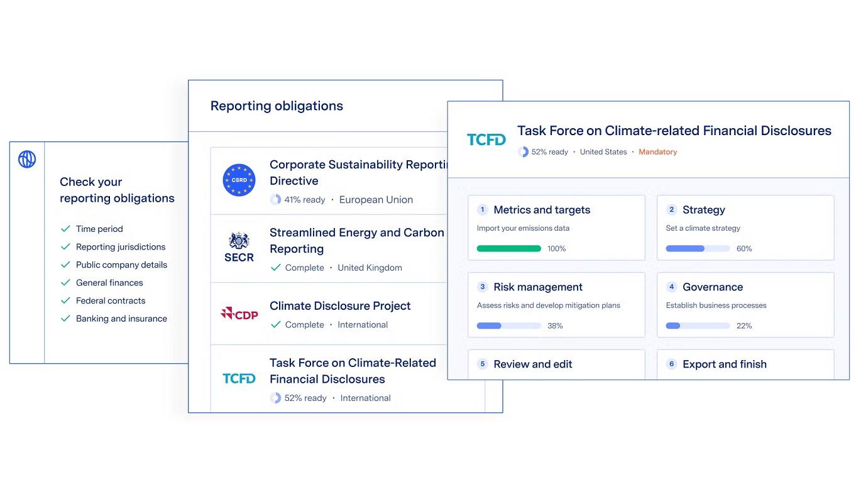The width and height of the screenshot is (856, 504).
Task: Click the Reporting obligations heading
Action: (x=277, y=106)
